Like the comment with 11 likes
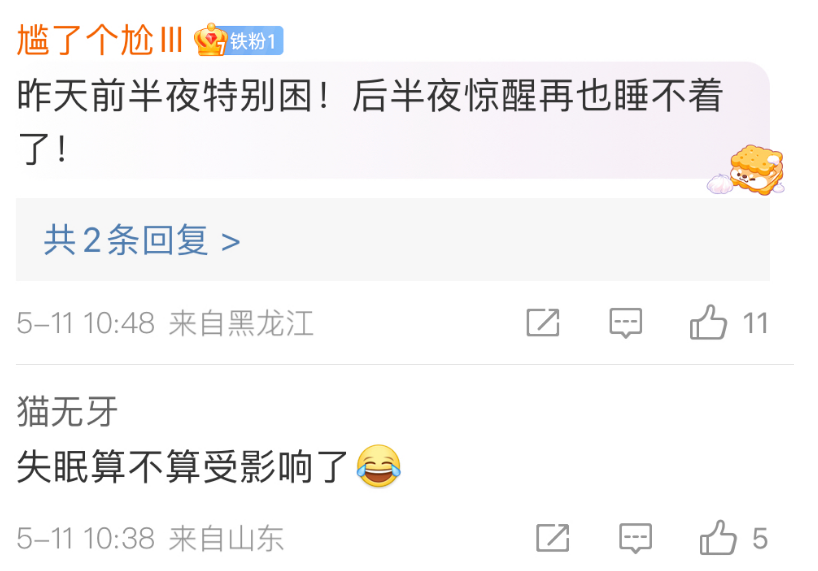This screenshot has height=571, width=818. tap(708, 322)
